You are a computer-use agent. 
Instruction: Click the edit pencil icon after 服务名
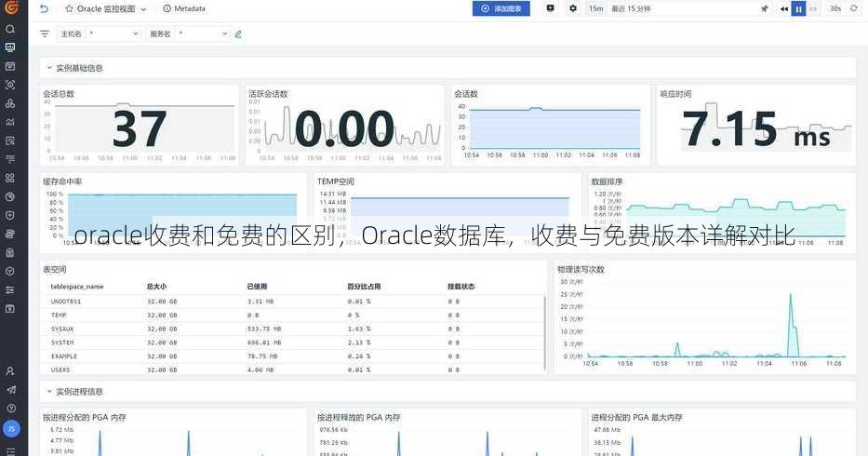238,34
